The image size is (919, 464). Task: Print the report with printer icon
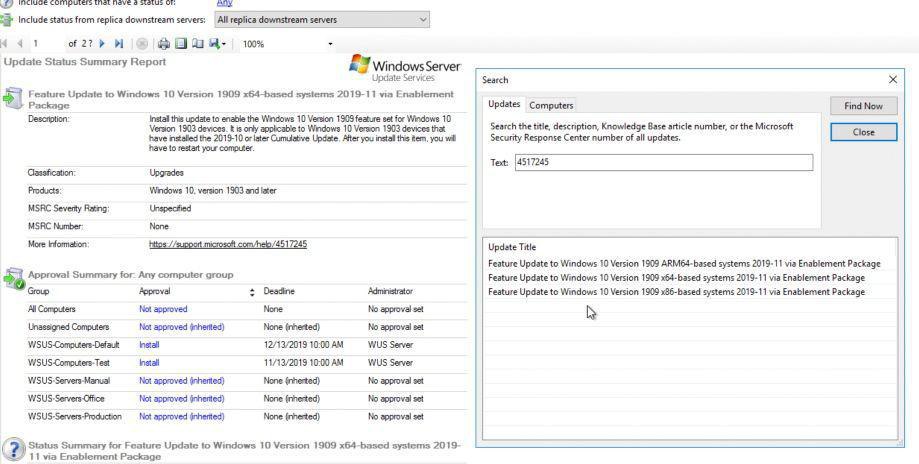[x=164, y=43]
